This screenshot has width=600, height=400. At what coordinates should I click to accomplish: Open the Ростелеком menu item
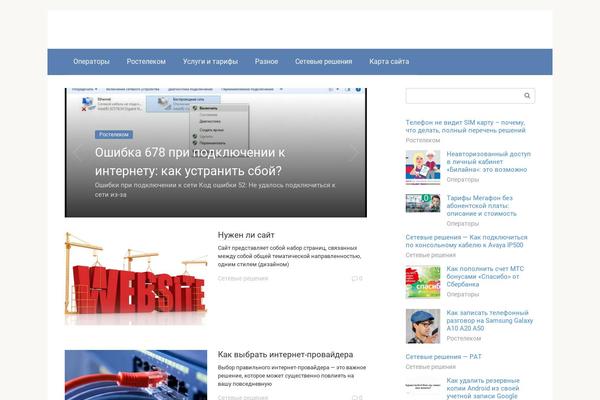click(x=146, y=61)
